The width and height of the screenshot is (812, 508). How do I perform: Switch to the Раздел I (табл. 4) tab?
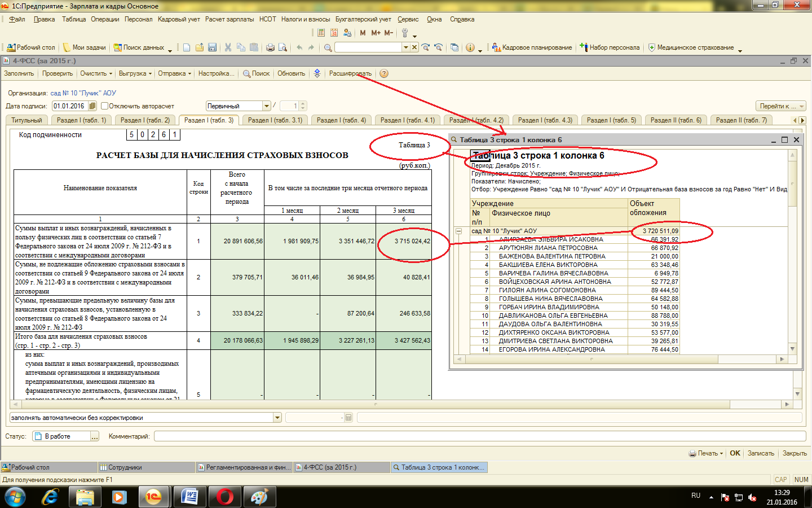pos(341,120)
